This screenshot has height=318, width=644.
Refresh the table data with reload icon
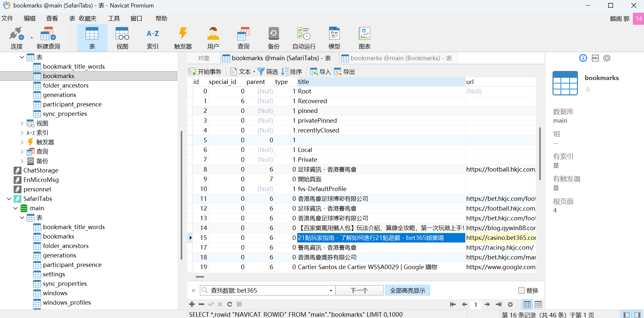coord(230,304)
